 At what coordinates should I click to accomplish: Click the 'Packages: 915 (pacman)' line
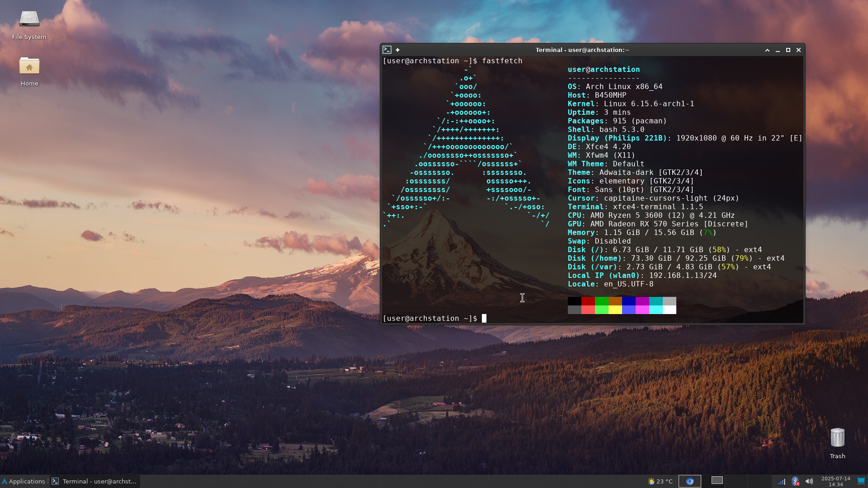pos(618,121)
